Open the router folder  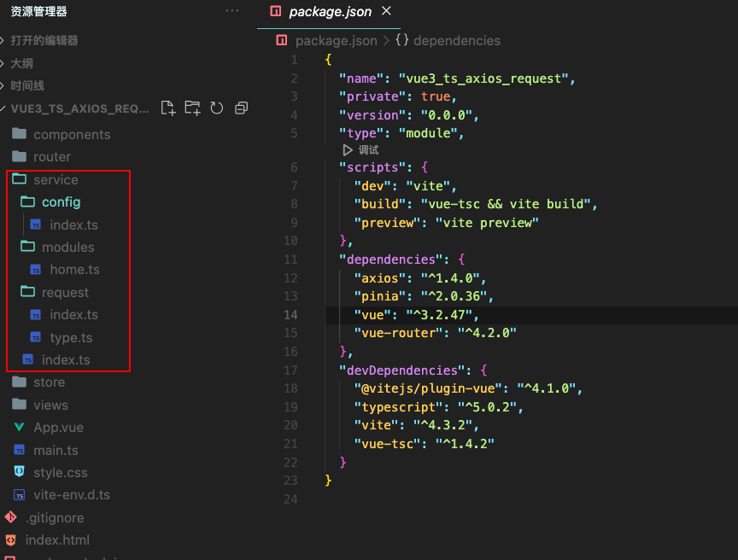point(52,156)
